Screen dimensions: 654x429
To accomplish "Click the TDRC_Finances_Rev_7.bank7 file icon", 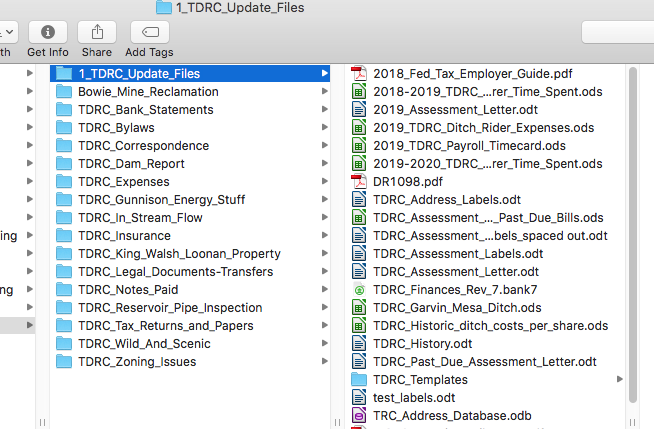I will 359,290.
